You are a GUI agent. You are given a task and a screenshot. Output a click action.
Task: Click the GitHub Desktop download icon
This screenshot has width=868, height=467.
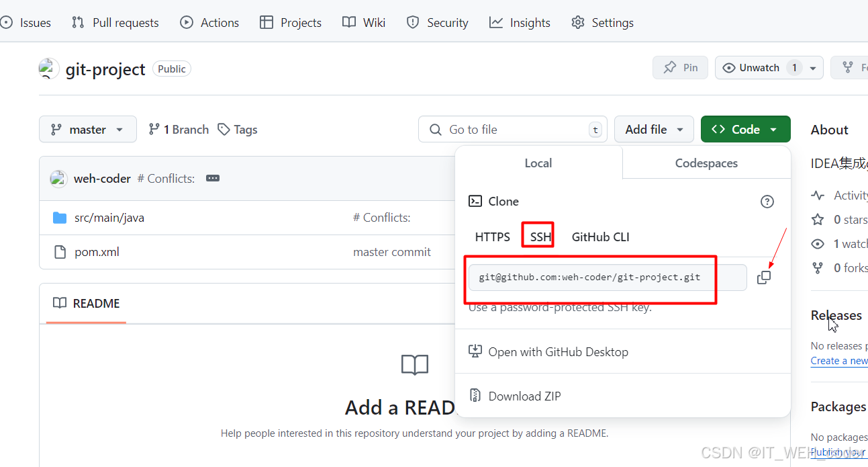click(x=475, y=351)
